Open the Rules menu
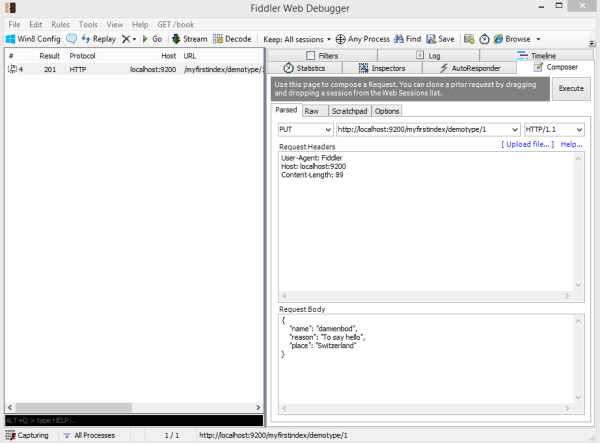The height and width of the screenshot is (443, 600). [x=61, y=23]
